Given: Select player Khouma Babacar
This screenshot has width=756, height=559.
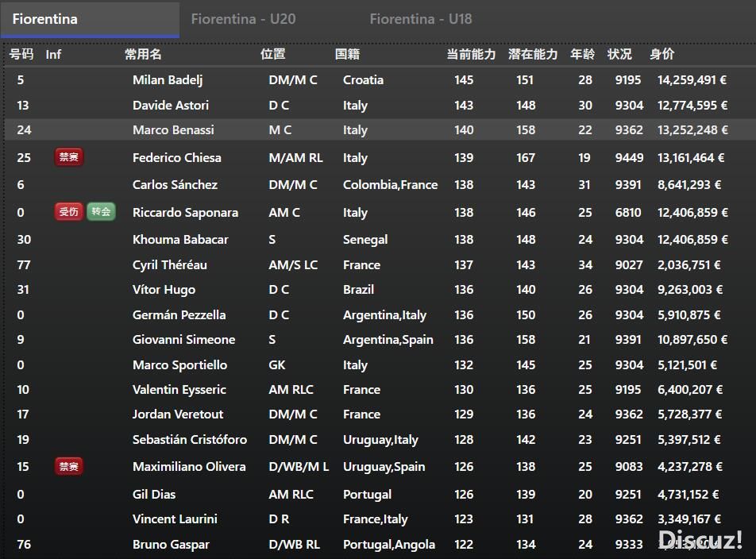Looking at the screenshot, I should [180, 240].
